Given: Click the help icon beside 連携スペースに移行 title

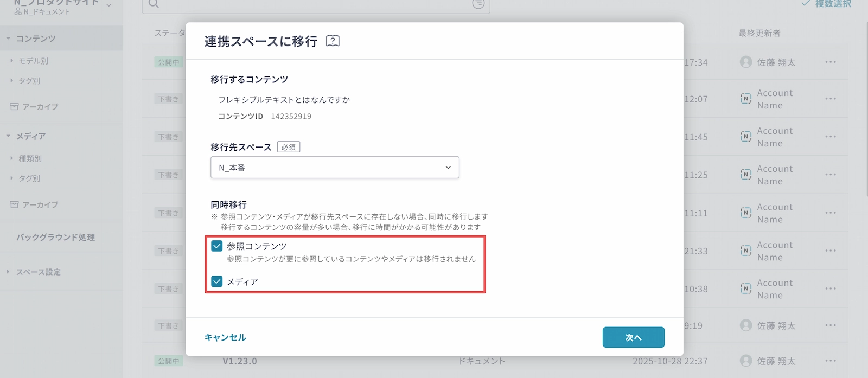Looking at the screenshot, I should (x=333, y=41).
